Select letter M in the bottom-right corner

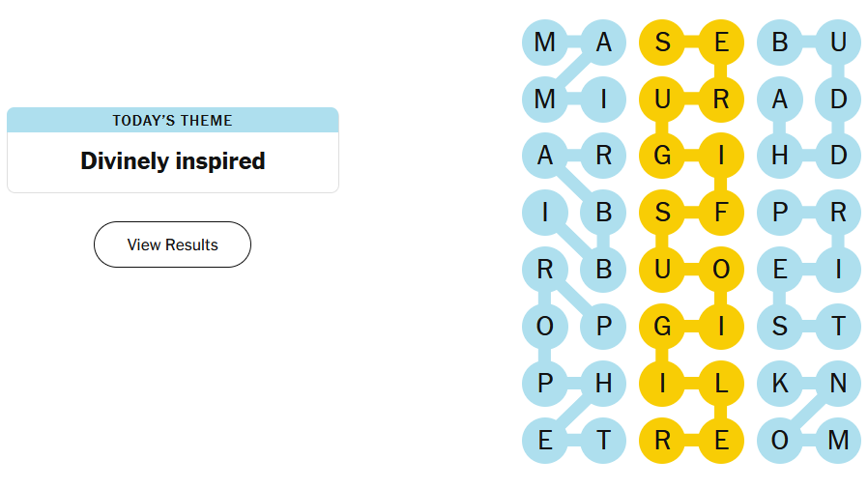pyautogui.click(x=838, y=441)
